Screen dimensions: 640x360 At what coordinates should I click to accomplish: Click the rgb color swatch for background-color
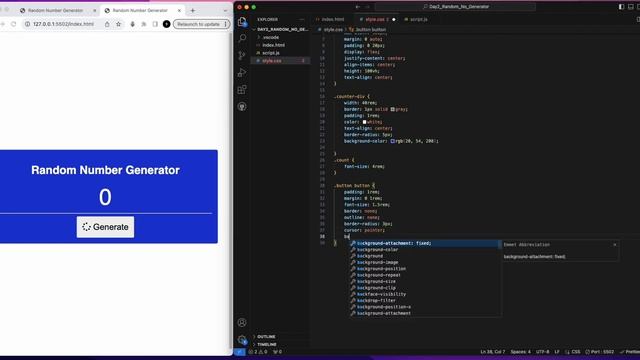(392, 141)
